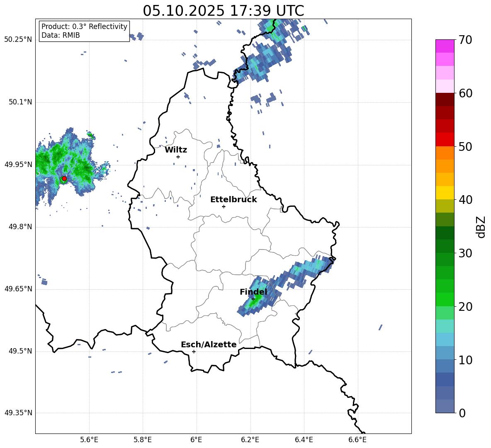Click the 6.2°E longitude label
Viewport: 491px width, 448px height.
click(x=250, y=440)
